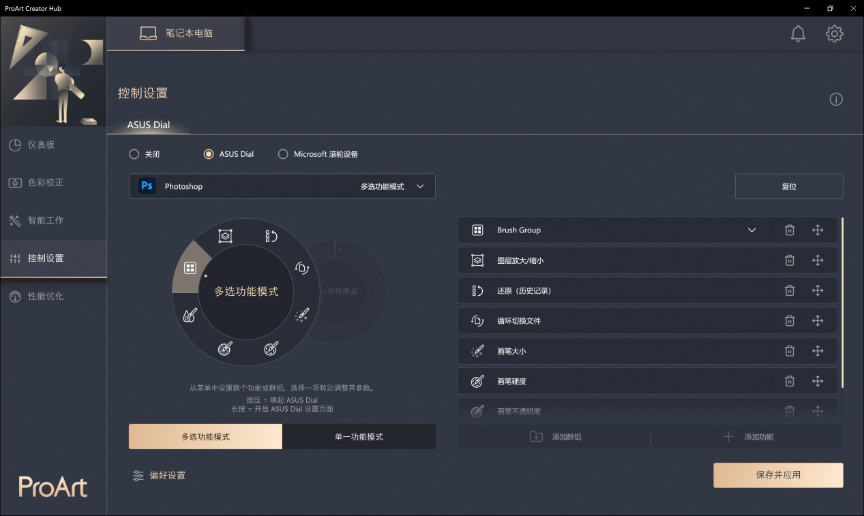Switch to 多选功能模式 toggle
The image size is (864, 516).
(x=206, y=437)
